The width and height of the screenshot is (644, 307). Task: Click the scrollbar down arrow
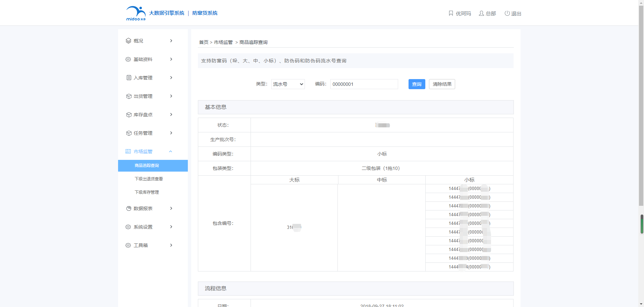click(641, 304)
